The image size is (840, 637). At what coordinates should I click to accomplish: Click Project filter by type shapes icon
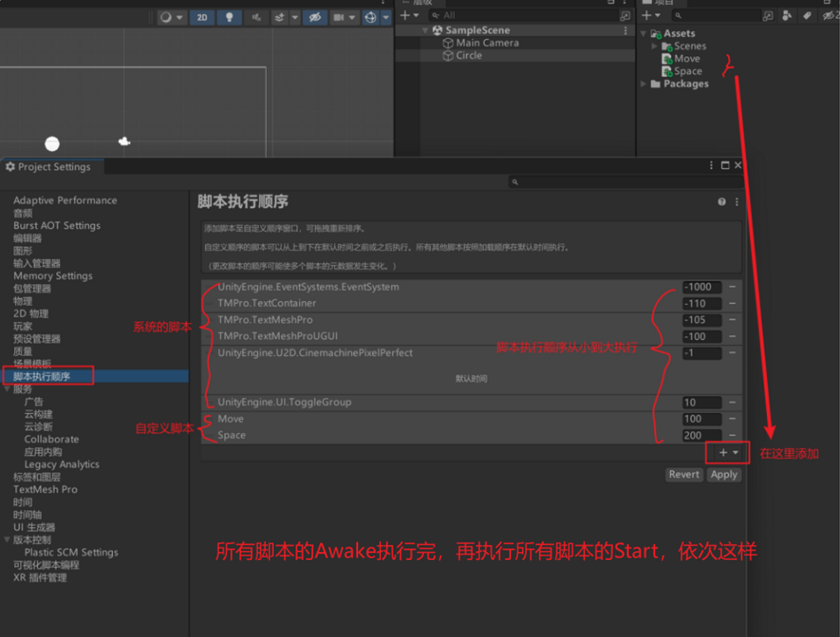point(787,16)
